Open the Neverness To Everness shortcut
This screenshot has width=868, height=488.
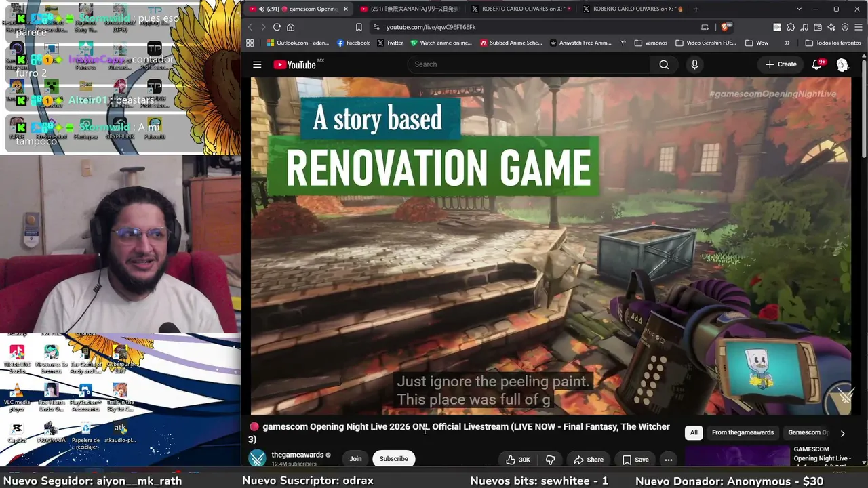[x=52, y=359]
